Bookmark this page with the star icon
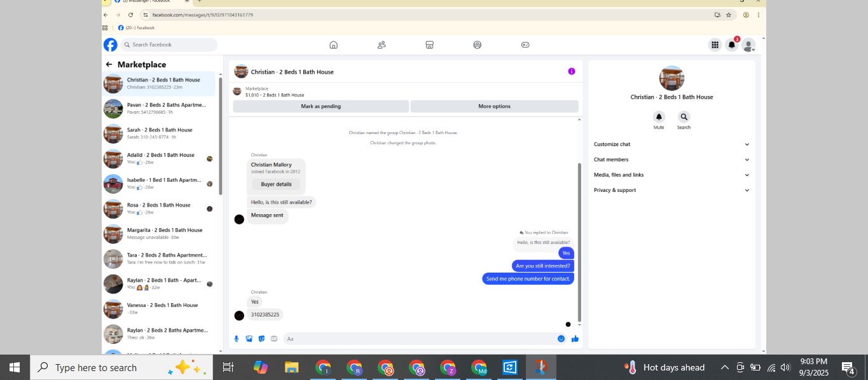 click(729, 15)
